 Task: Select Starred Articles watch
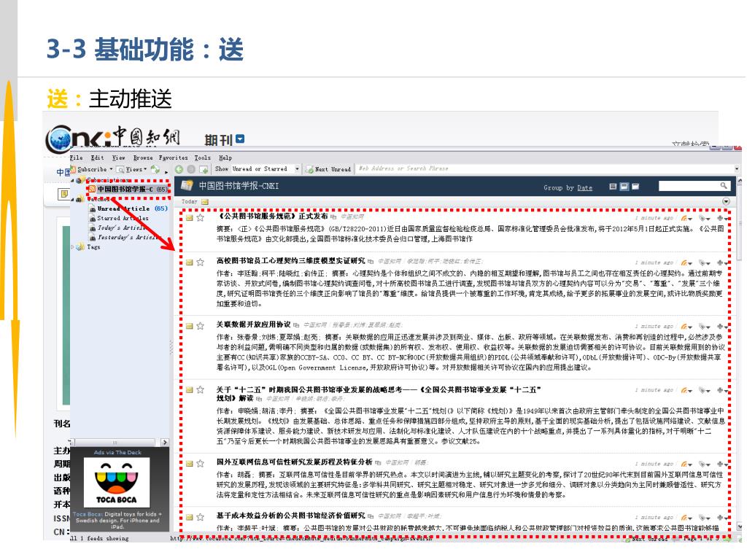[119, 218]
